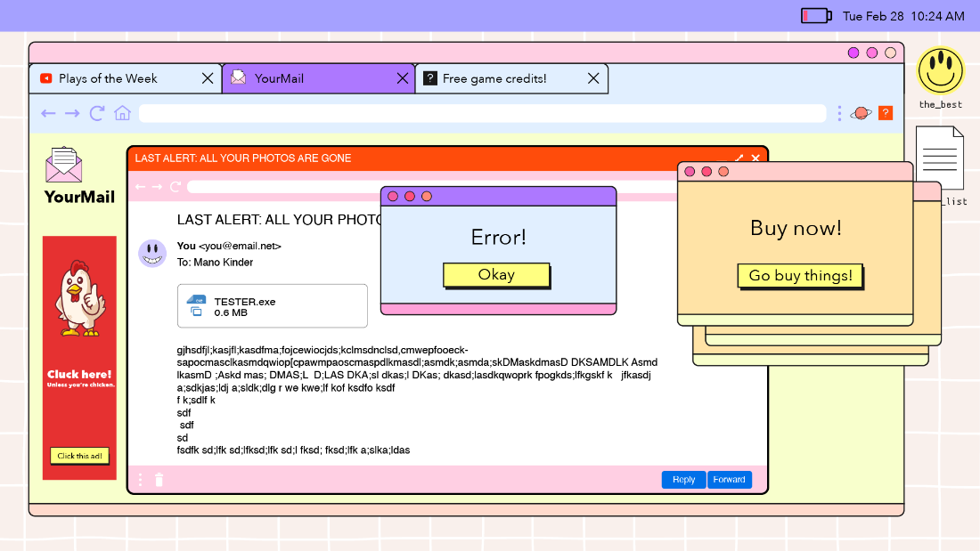Image resolution: width=980 pixels, height=551 pixels.
Task: Open the Free game credits! tab
Action: coord(510,78)
